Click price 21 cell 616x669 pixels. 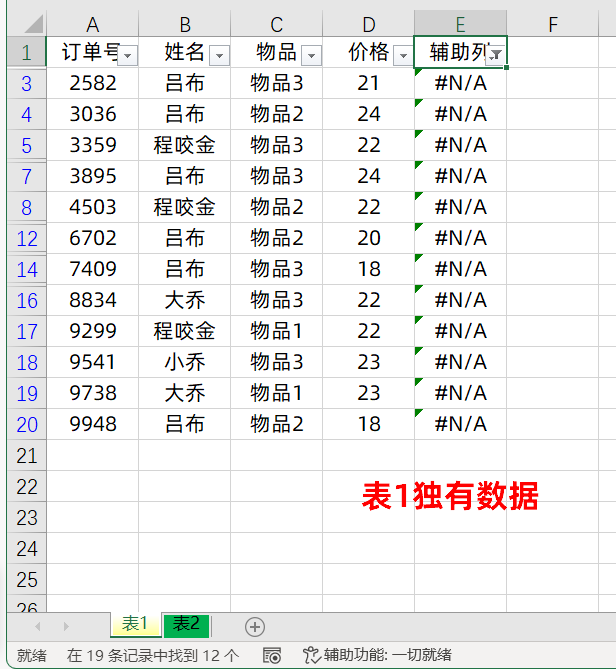(x=369, y=83)
